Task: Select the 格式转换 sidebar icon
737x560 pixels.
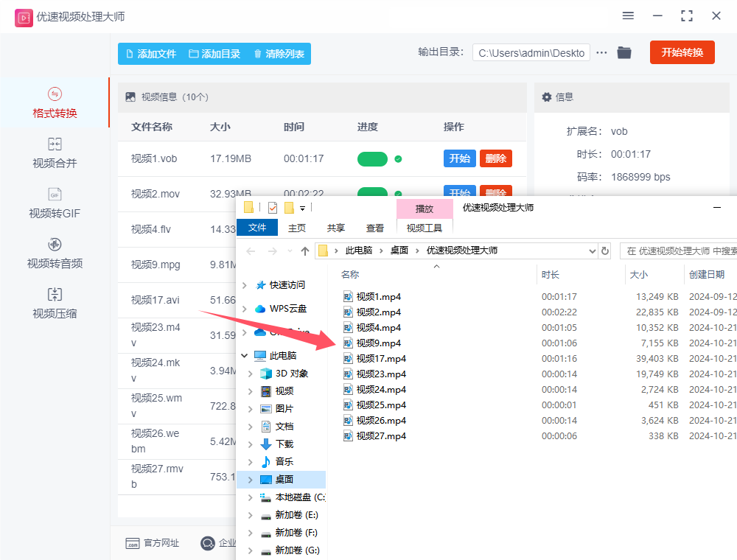Action: (x=55, y=94)
